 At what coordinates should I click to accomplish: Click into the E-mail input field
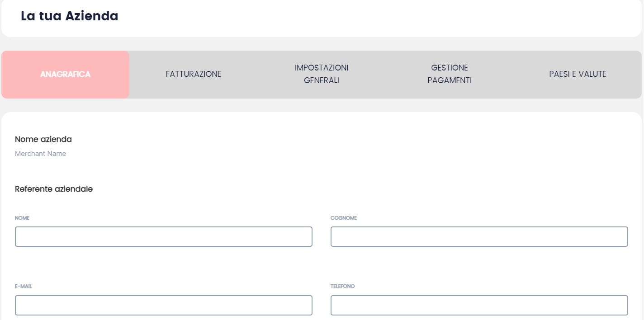point(163,306)
